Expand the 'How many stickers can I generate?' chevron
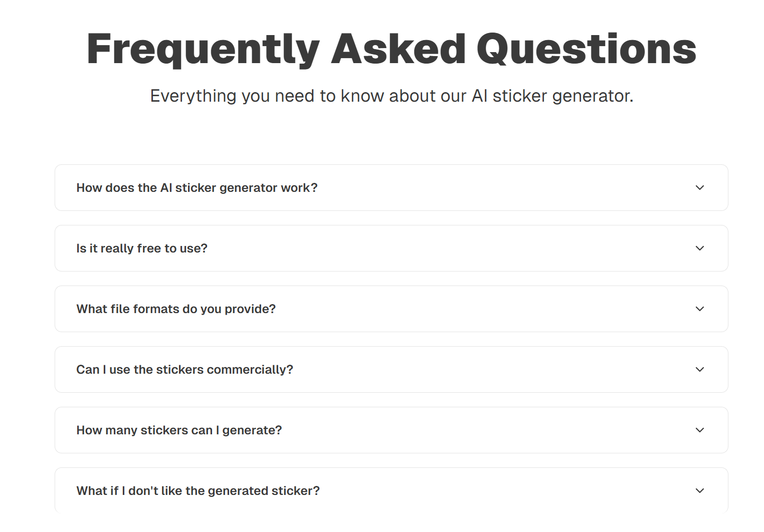764x532 pixels. (700, 430)
